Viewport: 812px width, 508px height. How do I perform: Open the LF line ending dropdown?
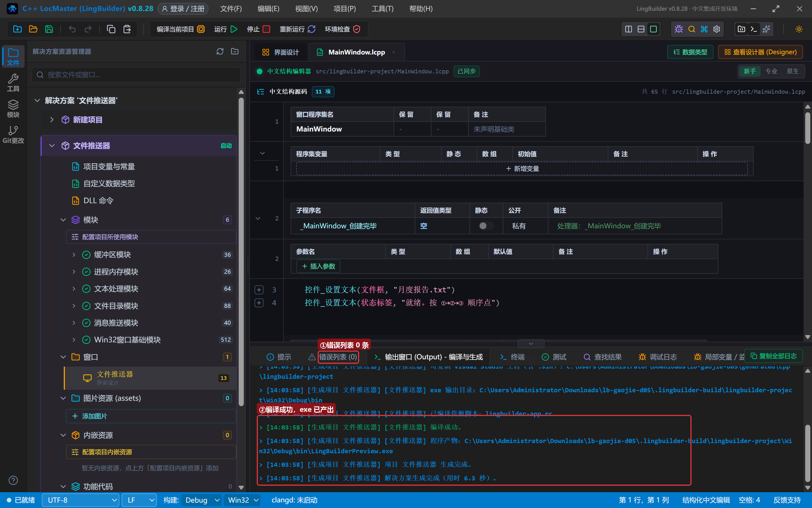click(139, 500)
